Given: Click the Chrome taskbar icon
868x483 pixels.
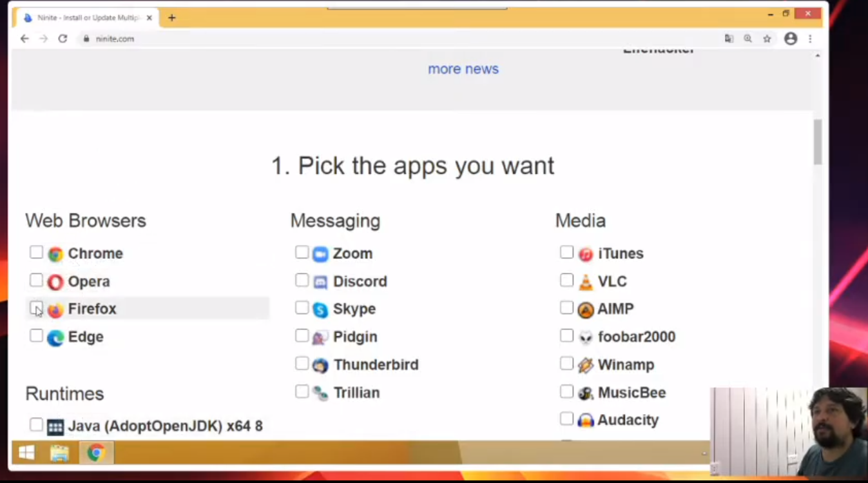Looking at the screenshot, I should (x=96, y=453).
